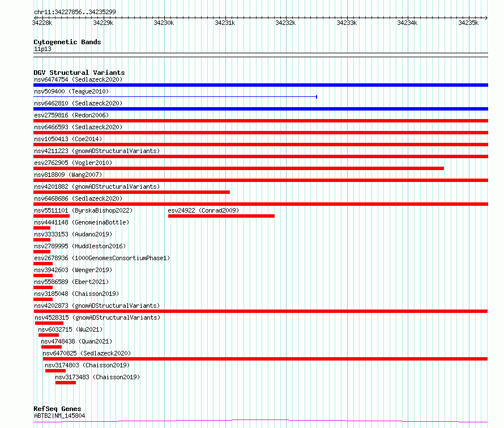Click nsv4441148 (GenomeinaBottle) label
The height and width of the screenshot is (428, 504).
coord(82,222)
